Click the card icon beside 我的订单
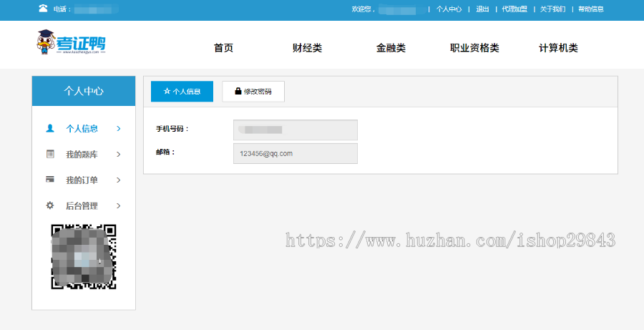The width and height of the screenshot is (644, 330). point(50,180)
